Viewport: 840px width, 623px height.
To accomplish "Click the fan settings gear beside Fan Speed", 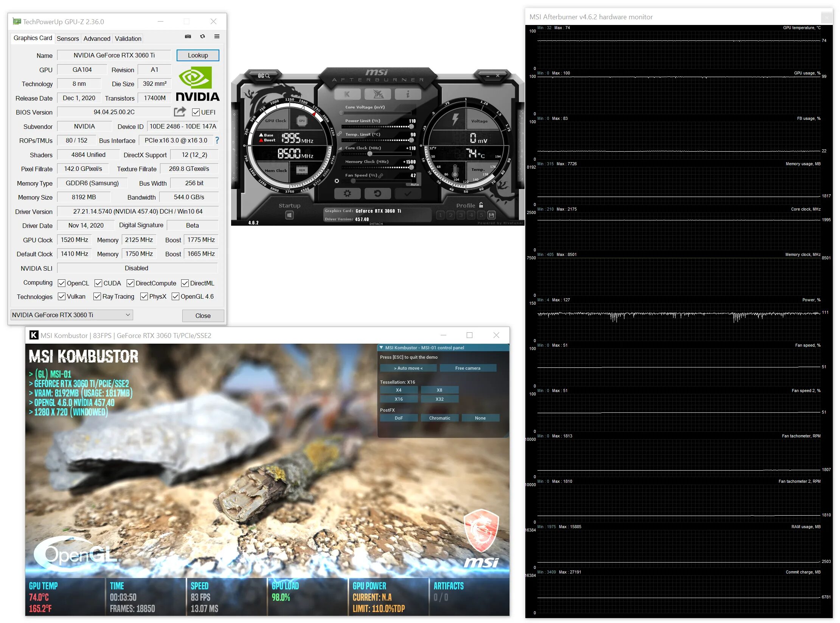I will 337,181.
